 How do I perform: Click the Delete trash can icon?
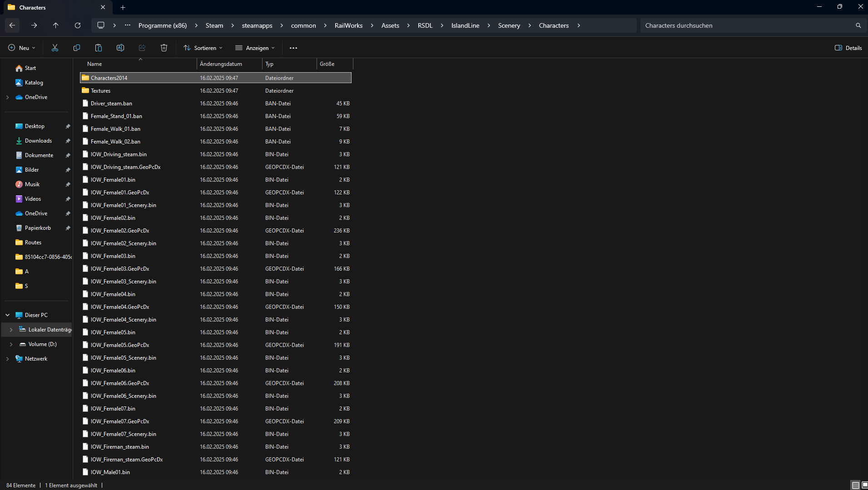point(164,48)
